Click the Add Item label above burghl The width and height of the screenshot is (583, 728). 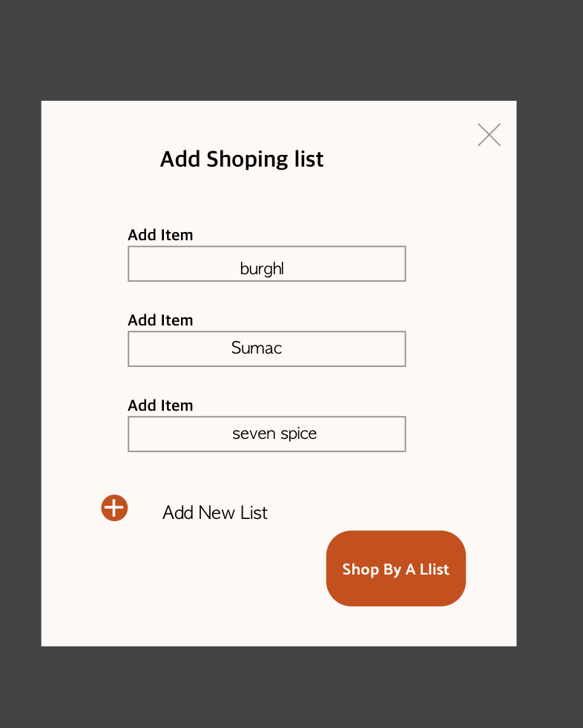[x=160, y=235]
